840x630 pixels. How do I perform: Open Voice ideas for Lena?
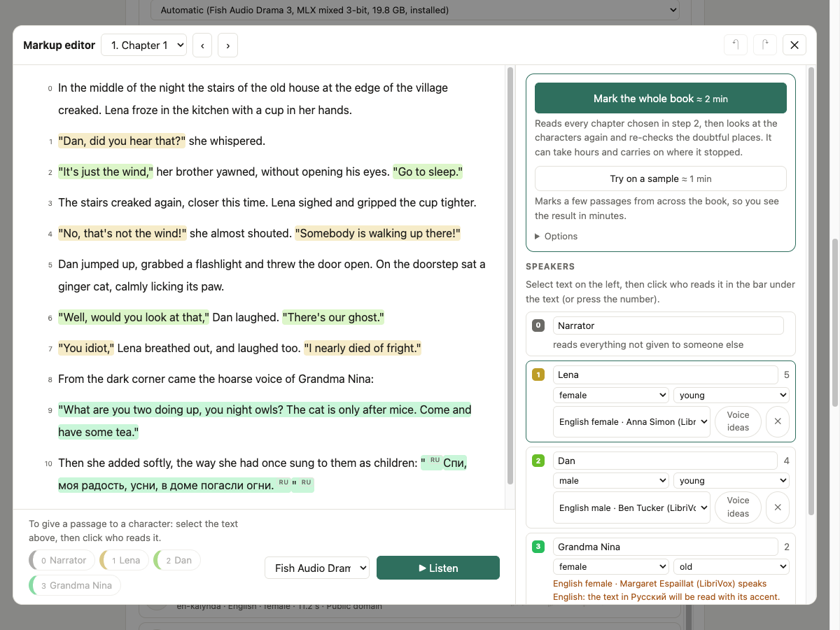[738, 422]
